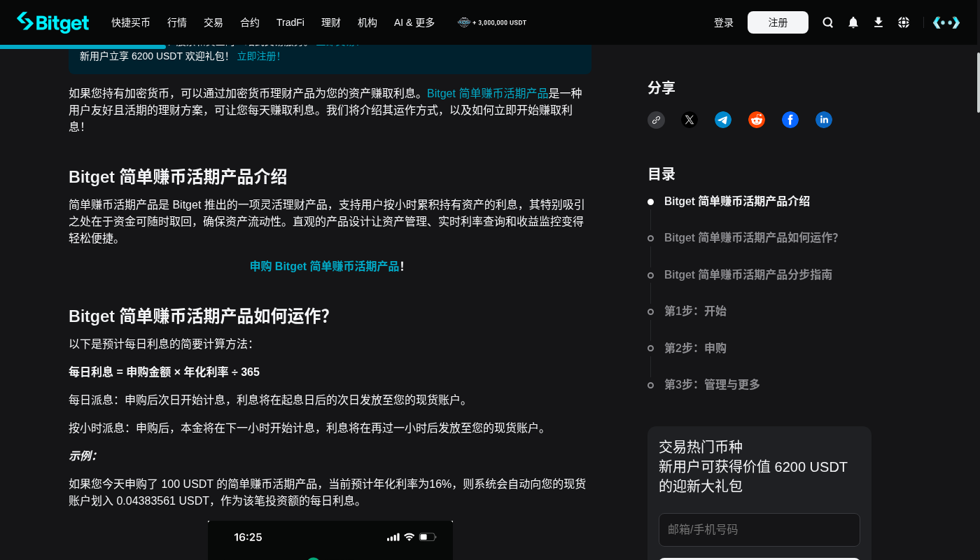Copy article link via share link icon
The height and width of the screenshot is (560, 980).
(x=656, y=120)
